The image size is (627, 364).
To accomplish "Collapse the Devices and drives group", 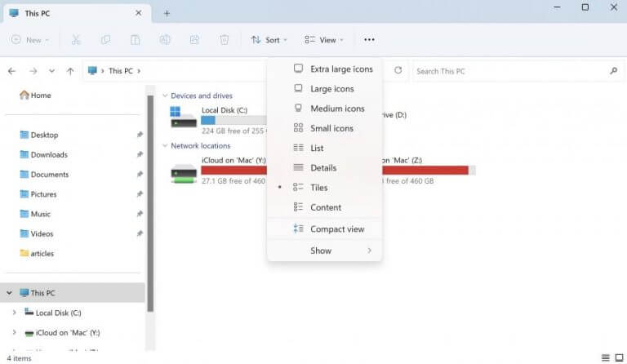I will pyautogui.click(x=165, y=95).
